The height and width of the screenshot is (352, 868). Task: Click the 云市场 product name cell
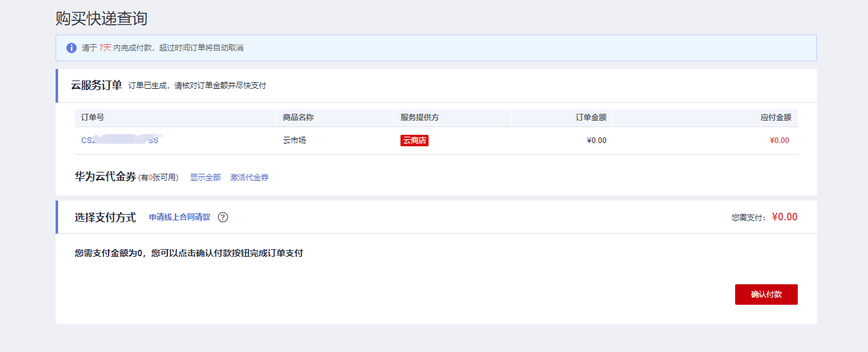pyautogui.click(x=294, y=141)
